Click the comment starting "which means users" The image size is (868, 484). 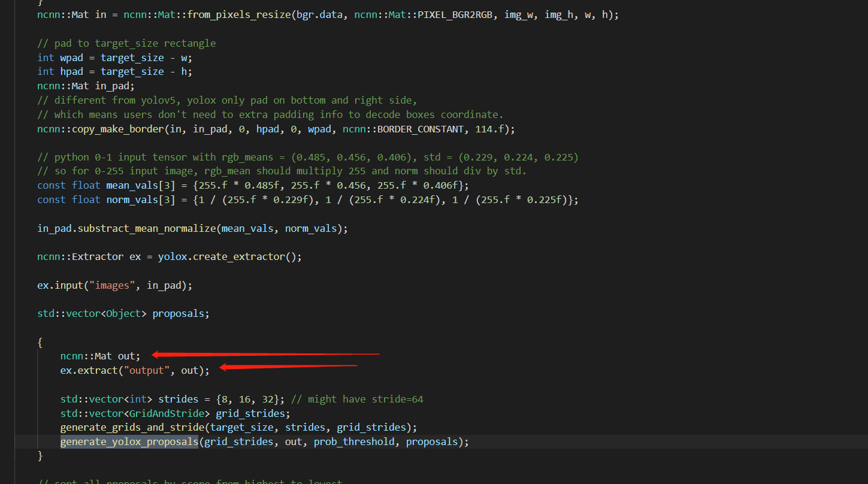270,114
